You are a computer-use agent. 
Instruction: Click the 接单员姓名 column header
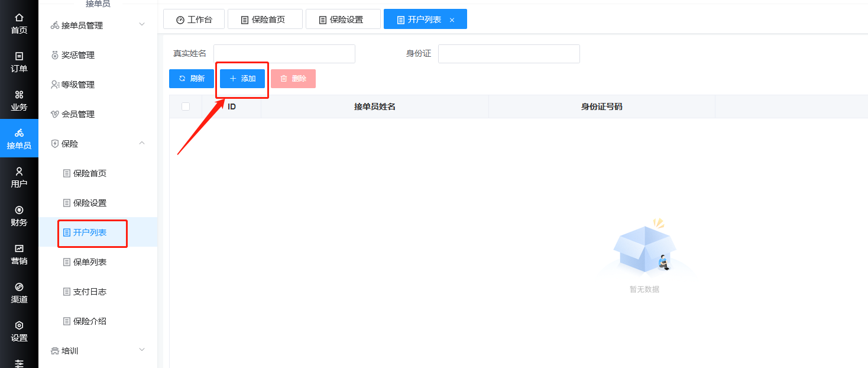click(375, 107)
